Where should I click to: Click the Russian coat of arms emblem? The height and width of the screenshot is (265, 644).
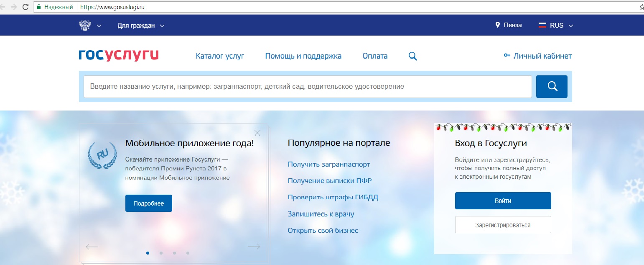coord(85,25)
